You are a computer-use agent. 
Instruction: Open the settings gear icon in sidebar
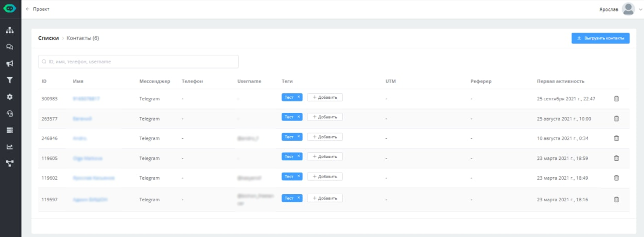[10, 97]
